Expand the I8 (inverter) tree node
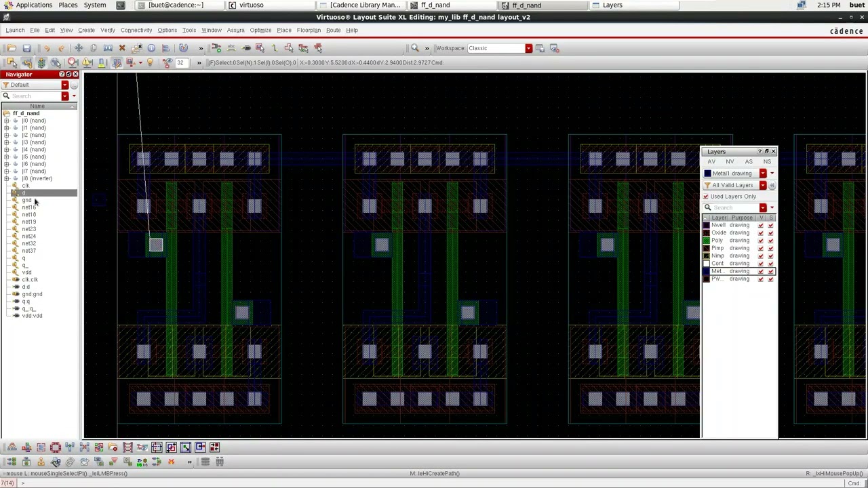 click(x=7, y=178)
